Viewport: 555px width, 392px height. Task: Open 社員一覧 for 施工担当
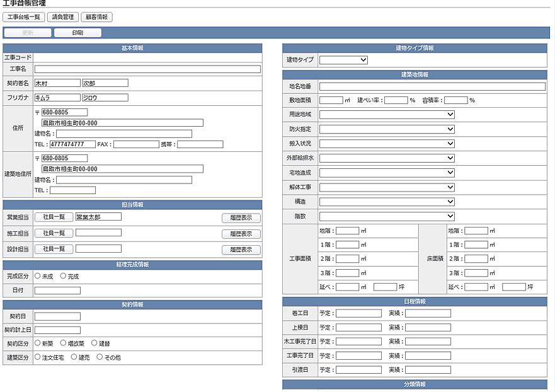(54, 233)
